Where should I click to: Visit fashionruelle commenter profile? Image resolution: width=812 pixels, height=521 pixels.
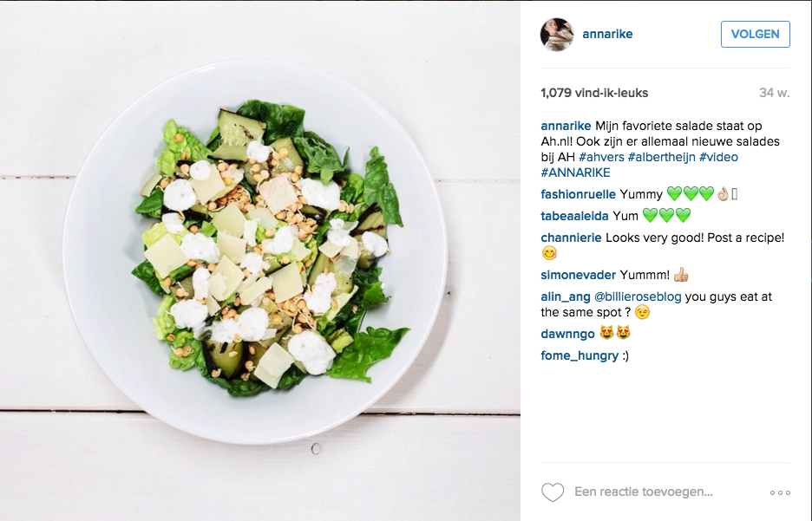click(x=578, y=194)
